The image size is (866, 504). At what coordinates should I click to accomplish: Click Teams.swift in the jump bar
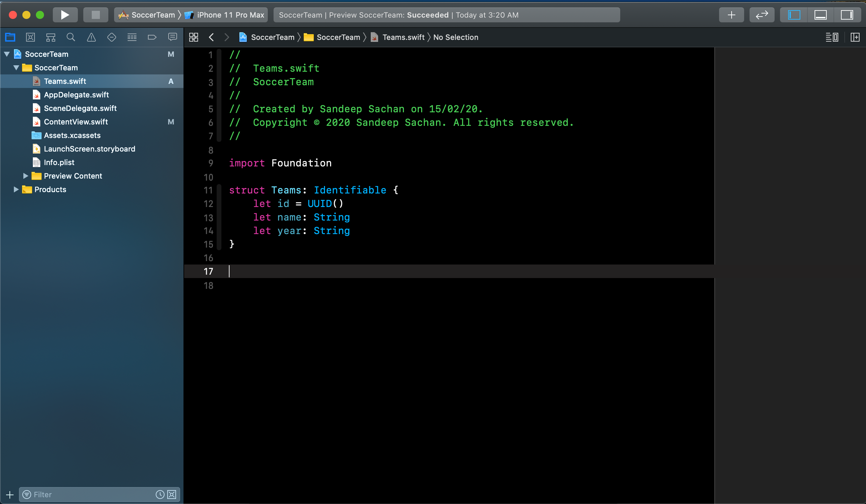[x=403, y=37]
